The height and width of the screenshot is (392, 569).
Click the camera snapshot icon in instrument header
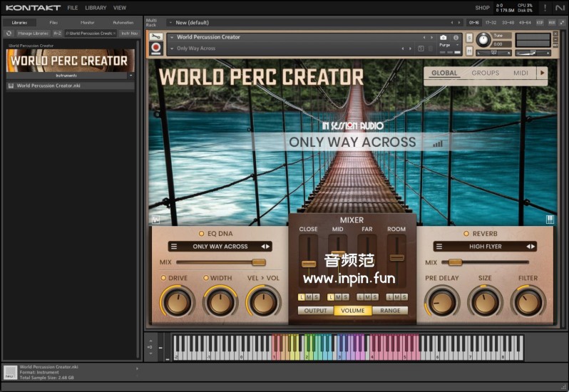point(443,37)
